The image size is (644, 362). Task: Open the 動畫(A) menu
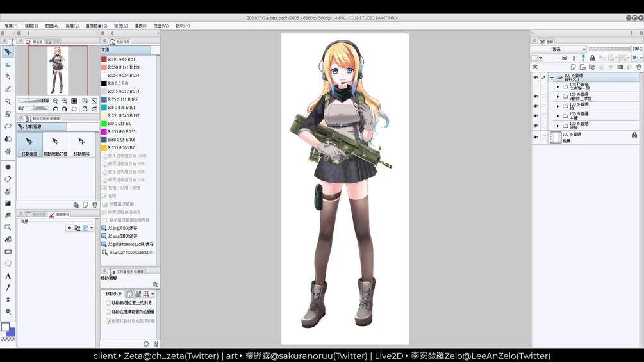coord(52,26)
